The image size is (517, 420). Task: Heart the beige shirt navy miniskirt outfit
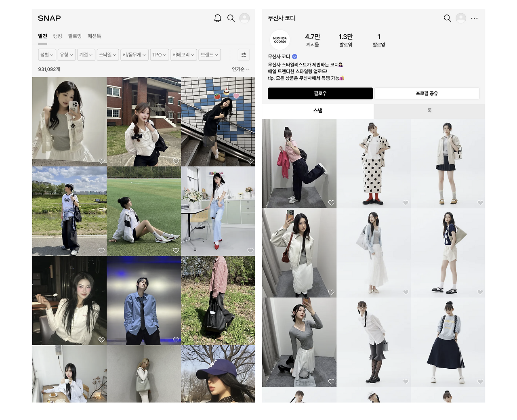point(480,203)
